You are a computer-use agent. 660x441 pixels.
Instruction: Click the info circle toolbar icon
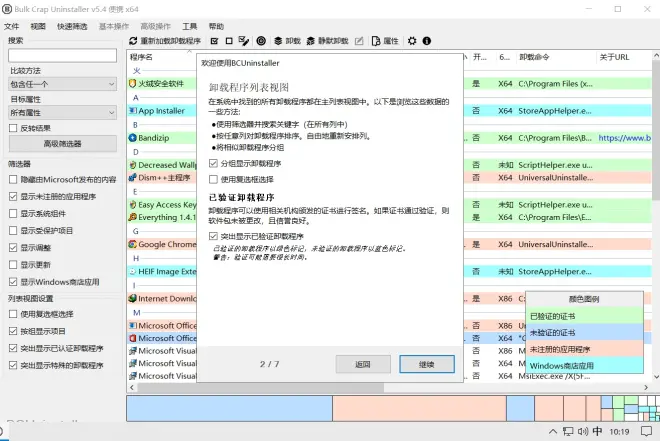click(427, 41)
